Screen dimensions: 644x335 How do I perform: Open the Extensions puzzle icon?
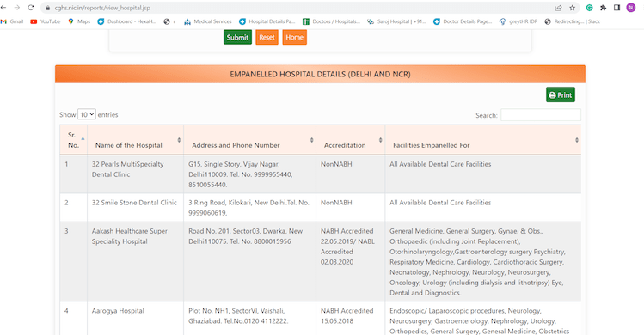603,8
